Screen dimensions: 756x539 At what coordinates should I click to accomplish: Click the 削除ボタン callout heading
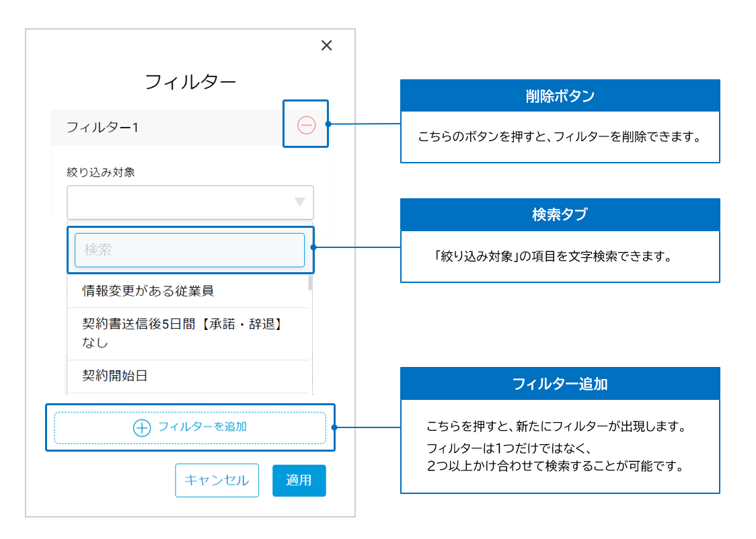pos(560,96)
